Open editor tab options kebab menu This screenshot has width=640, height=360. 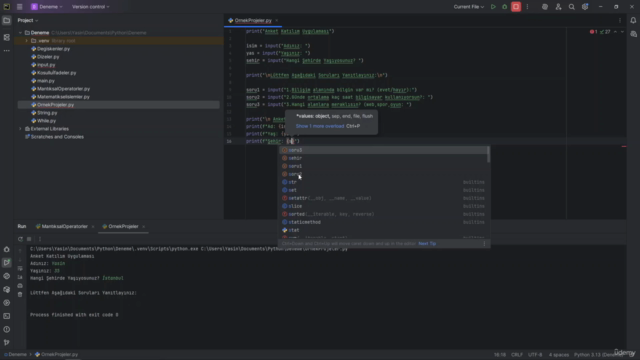click(x=620, y=20)
